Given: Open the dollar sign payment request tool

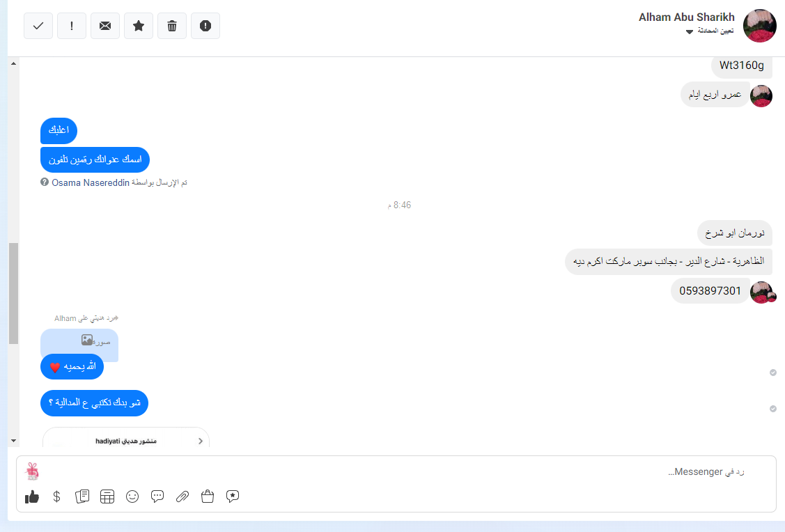Looking at the screenshot, I should pyautogui.click(x=56, y=496).
